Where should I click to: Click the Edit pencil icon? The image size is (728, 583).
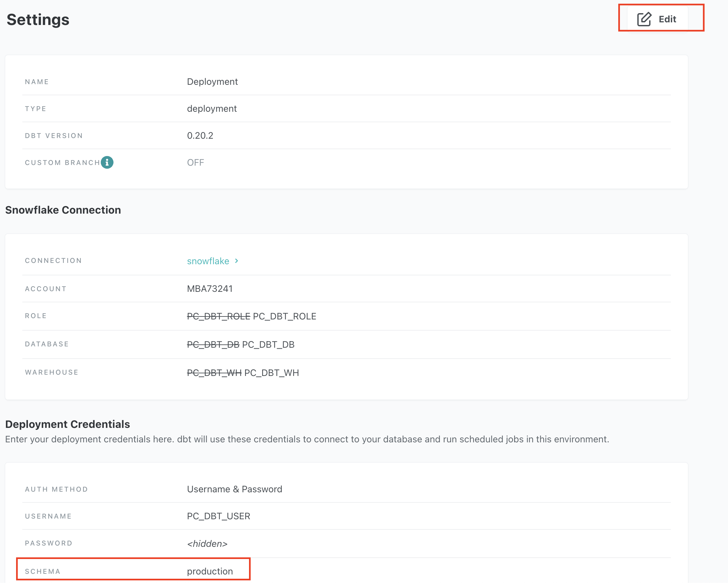tap(644, 19)
